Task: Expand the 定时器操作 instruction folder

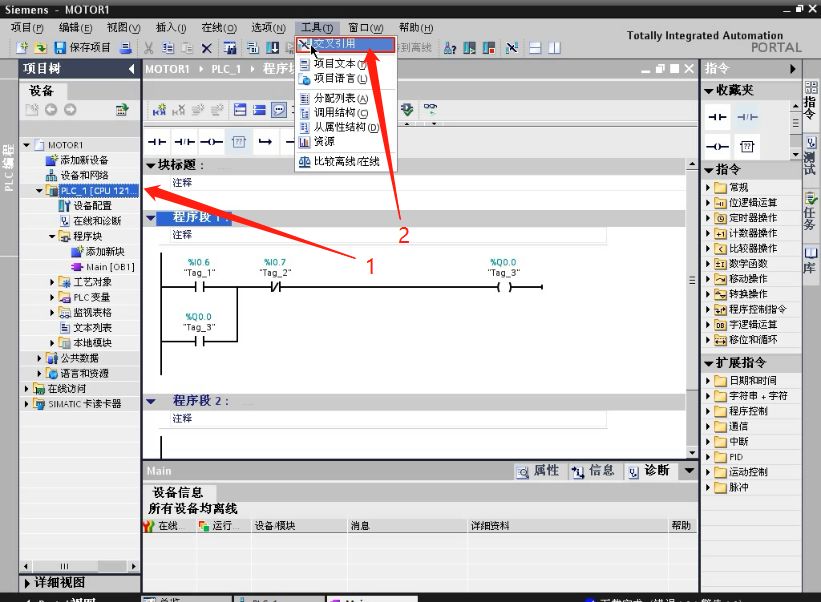Action: (708, 218)
